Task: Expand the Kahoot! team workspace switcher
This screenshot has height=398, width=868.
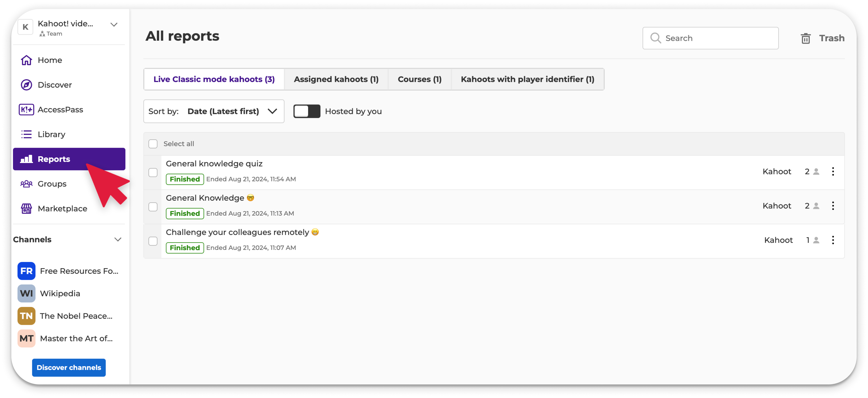Action: point(114,25)
